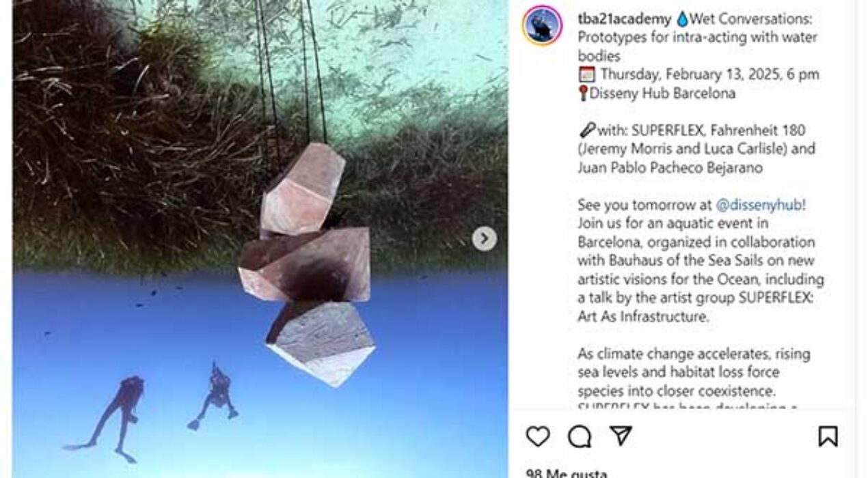Click the calendar emoji before the date
The image size is (868, 478).
pos(586,74)
